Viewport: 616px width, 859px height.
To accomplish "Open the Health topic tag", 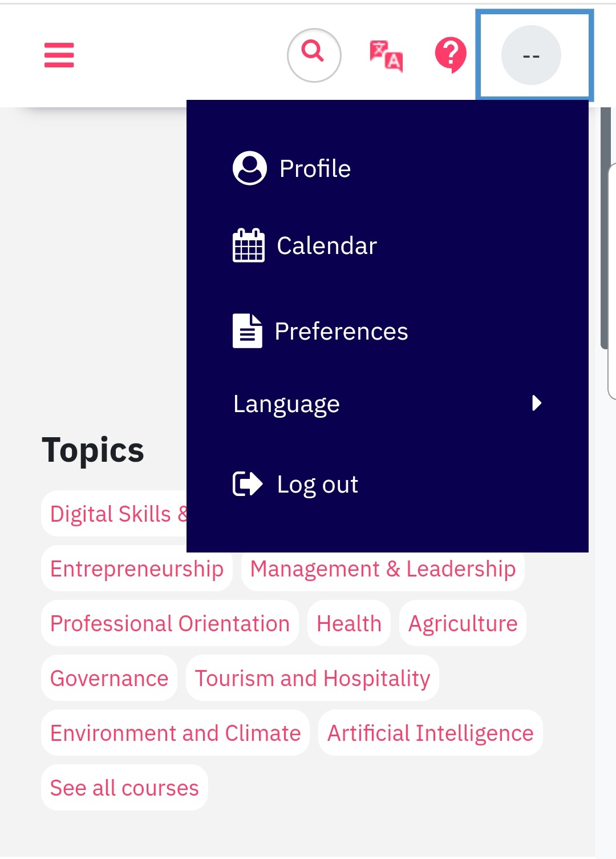I will pyautogui.click(x=349, y=623).
